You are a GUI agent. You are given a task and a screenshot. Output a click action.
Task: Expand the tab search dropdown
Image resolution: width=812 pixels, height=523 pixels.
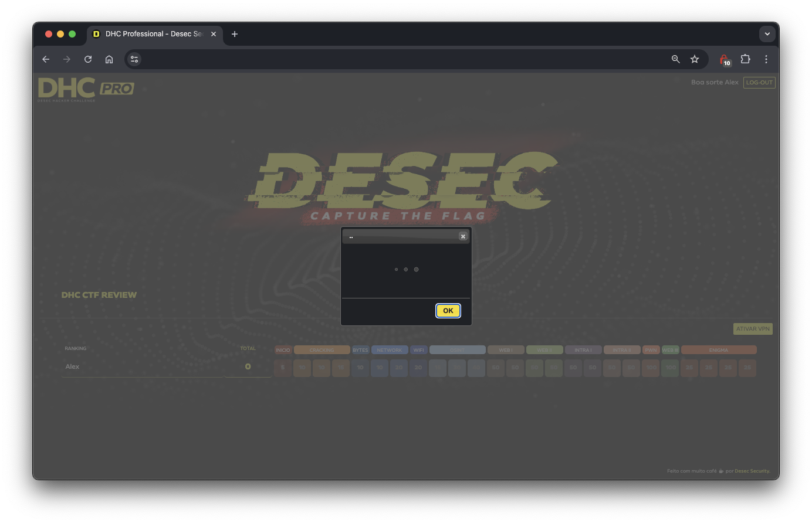767,34
